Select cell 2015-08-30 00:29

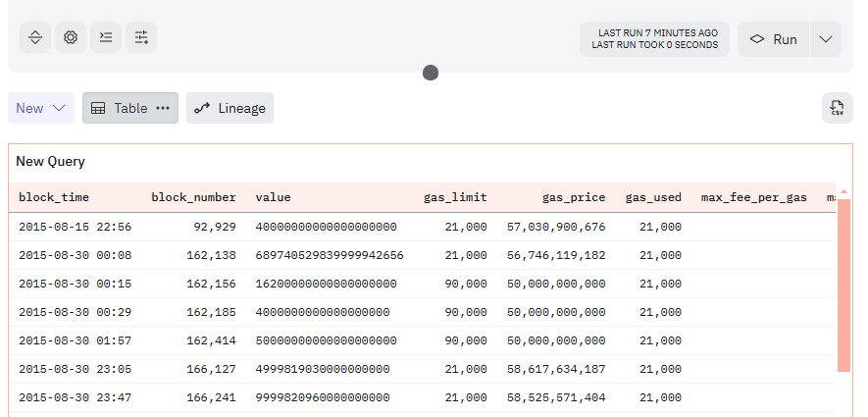coord(75,312)
